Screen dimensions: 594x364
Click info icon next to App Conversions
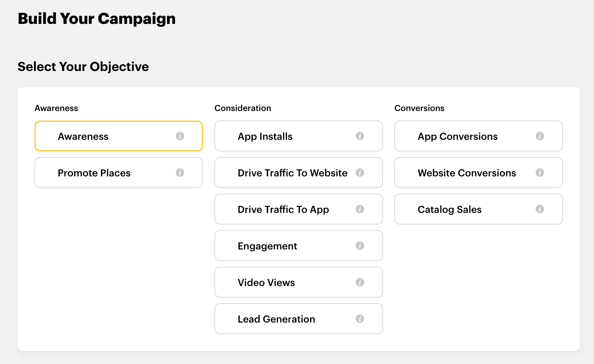click(x=540, y=136)
